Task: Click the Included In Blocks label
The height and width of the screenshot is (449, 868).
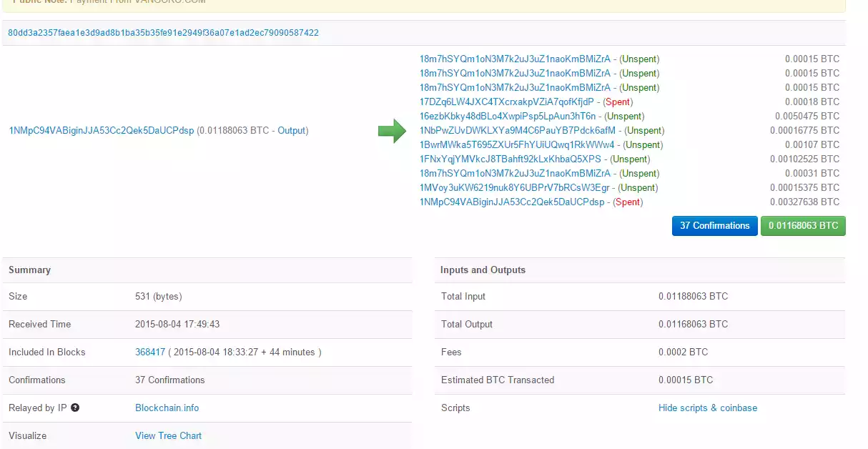Action: 46,352
